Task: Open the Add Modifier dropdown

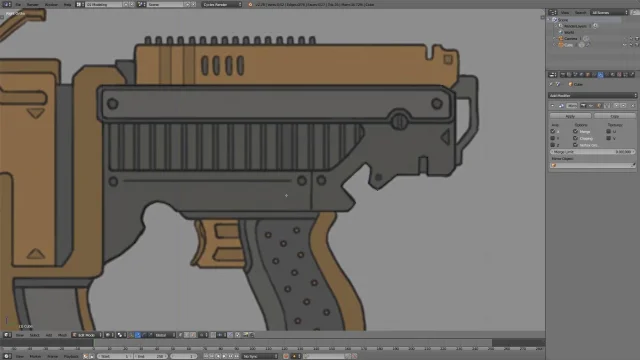Action: coord(592,96)
